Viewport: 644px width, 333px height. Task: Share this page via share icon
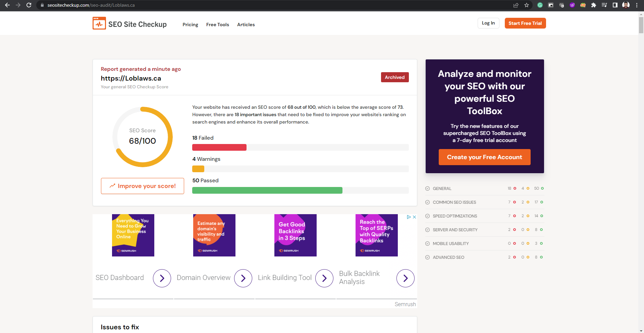click(x=516, y=5)
